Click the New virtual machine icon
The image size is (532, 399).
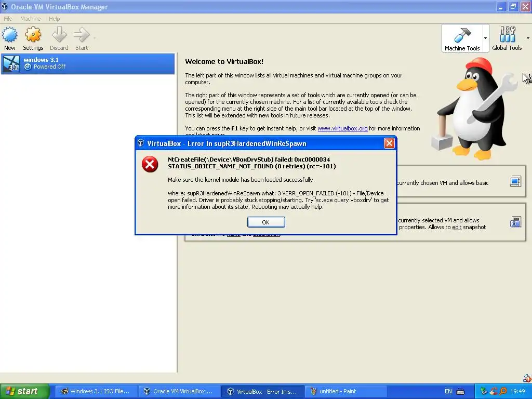tap(10, 35)
